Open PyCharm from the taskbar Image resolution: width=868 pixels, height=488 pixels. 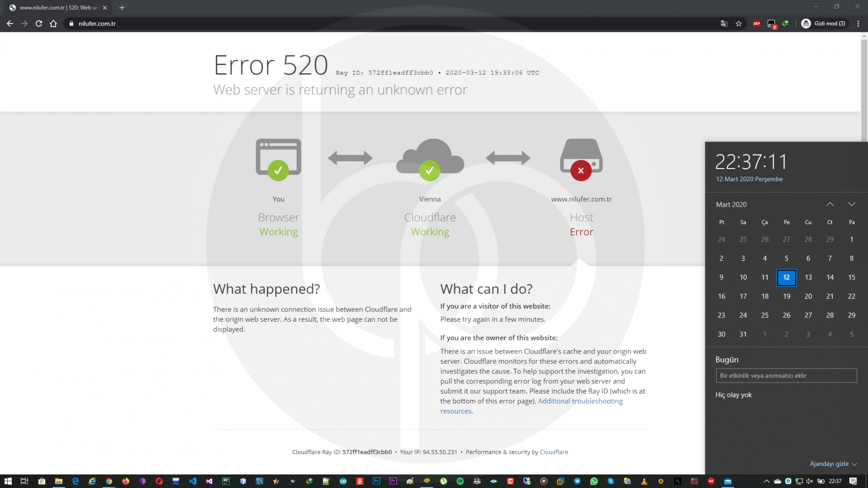[x=226, y=481]
